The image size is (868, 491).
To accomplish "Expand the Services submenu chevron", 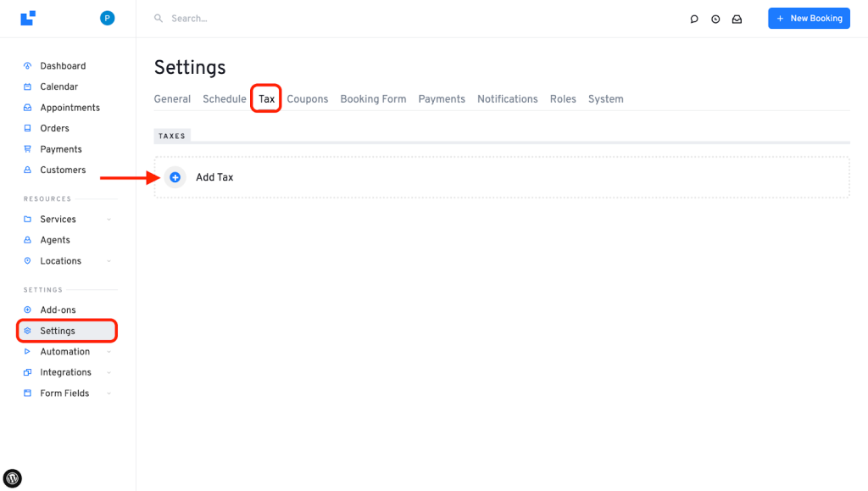I will point(108,220).
